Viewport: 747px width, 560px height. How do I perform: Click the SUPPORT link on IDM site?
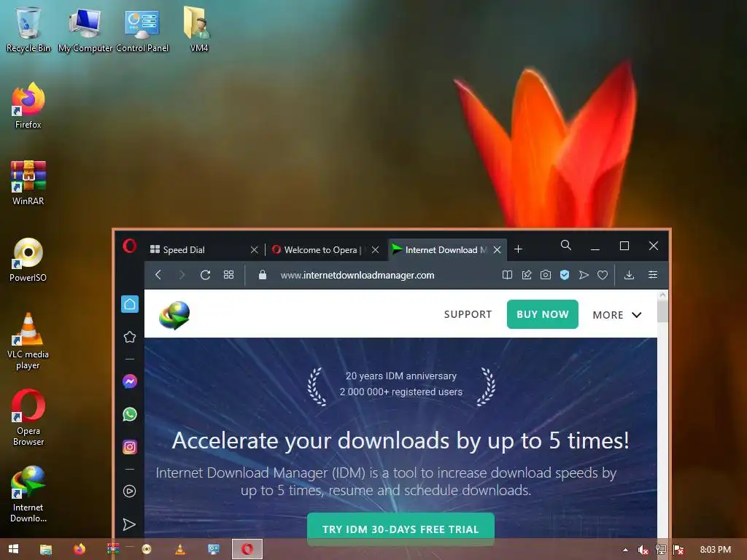(468, 314)
